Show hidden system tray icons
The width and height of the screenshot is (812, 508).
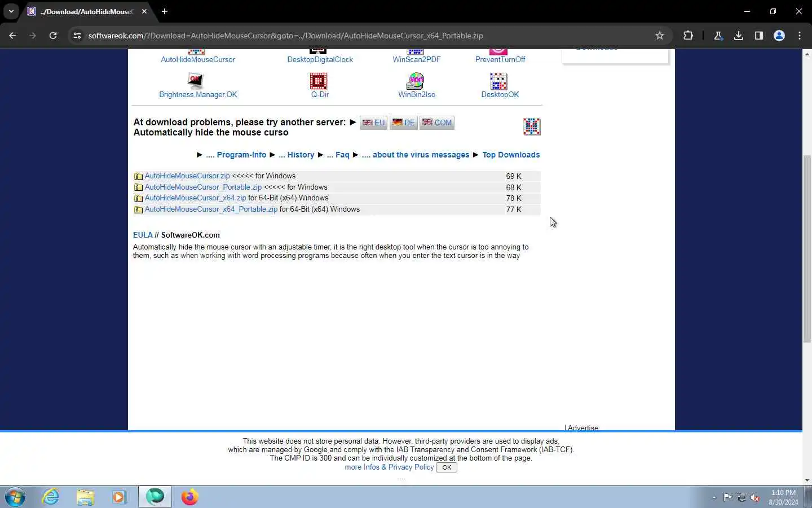click(x=714, y=497)
